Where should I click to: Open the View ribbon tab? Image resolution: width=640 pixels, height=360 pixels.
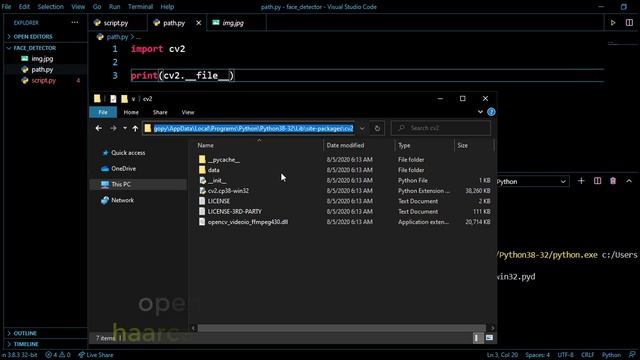click(x=188, y=112)
